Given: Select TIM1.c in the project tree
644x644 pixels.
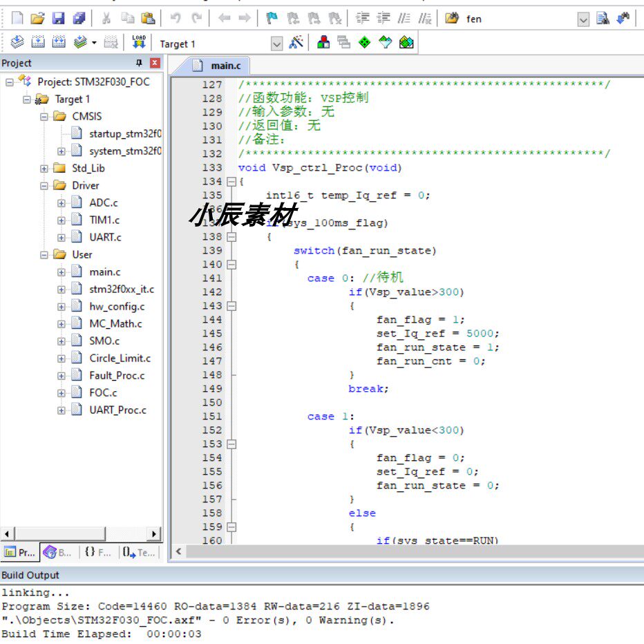Looking at the screenshot, I should coord(104,220).
